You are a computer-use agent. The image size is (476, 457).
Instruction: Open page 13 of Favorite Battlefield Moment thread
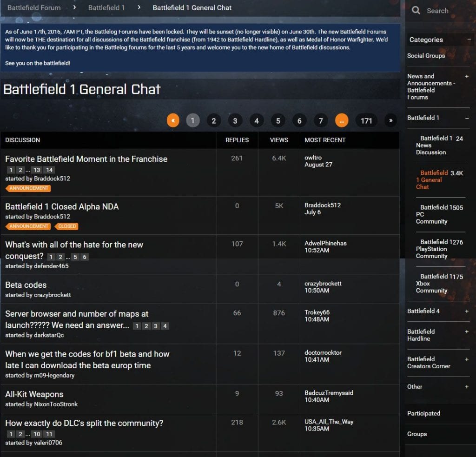37,170
